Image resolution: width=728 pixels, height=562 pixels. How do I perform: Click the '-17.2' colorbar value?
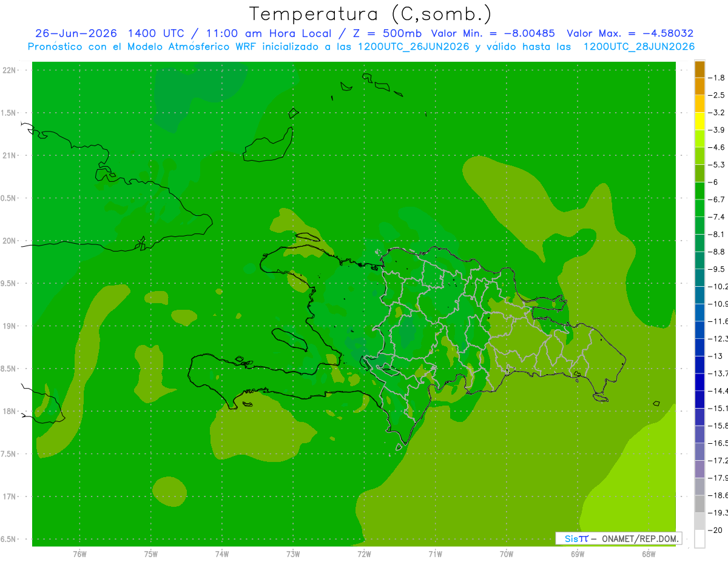[x=718, y=461]
